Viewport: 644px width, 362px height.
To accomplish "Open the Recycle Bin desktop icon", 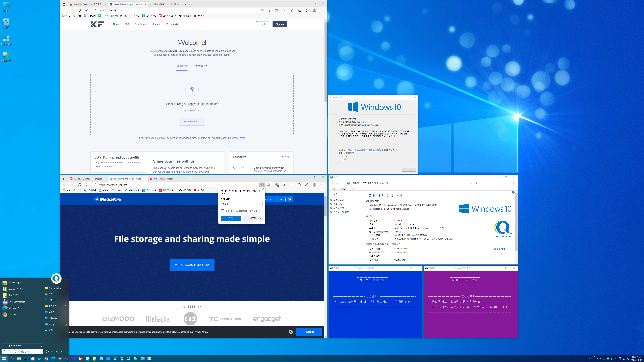I will [x=6, y=23].
